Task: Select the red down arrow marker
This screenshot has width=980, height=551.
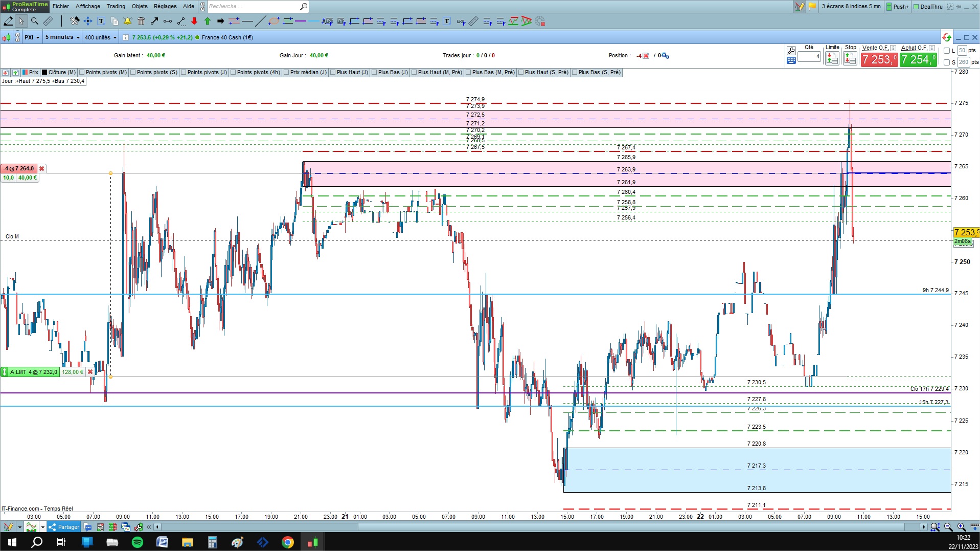Action: 194,21
